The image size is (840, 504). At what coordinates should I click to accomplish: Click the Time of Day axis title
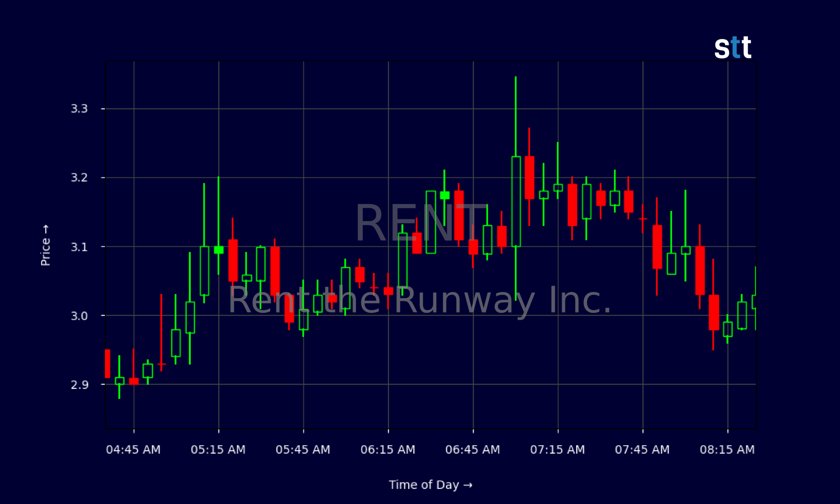tap(430, 485)
